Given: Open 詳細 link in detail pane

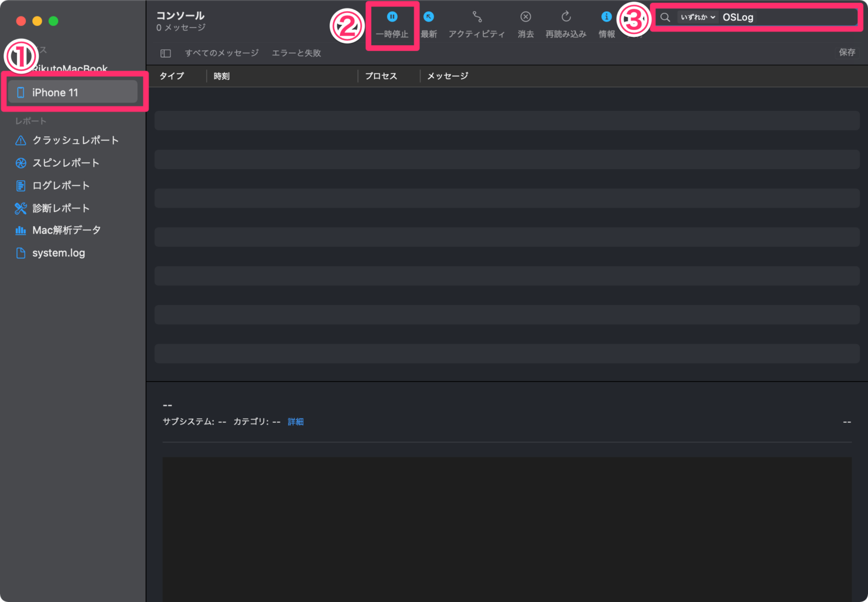Looking at the screenshot, I should click(296, 421).
